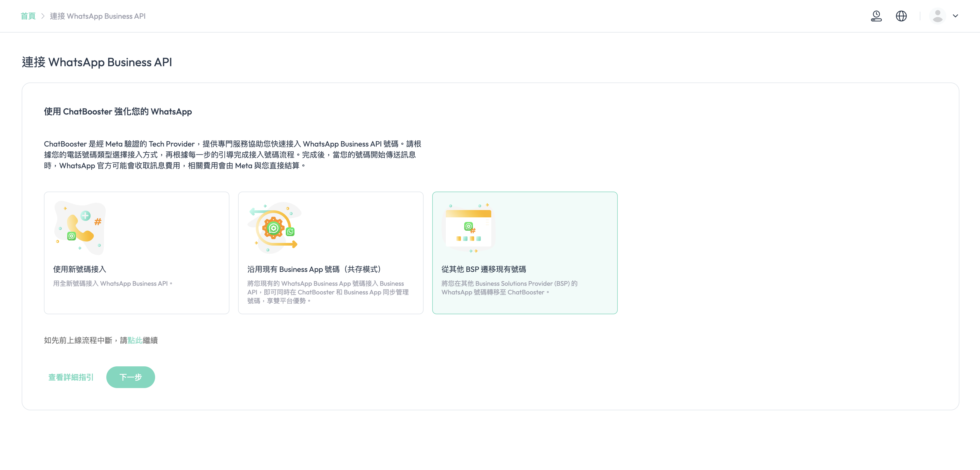Select the 使用新號碼接入 option title

(x=79, y=269)
